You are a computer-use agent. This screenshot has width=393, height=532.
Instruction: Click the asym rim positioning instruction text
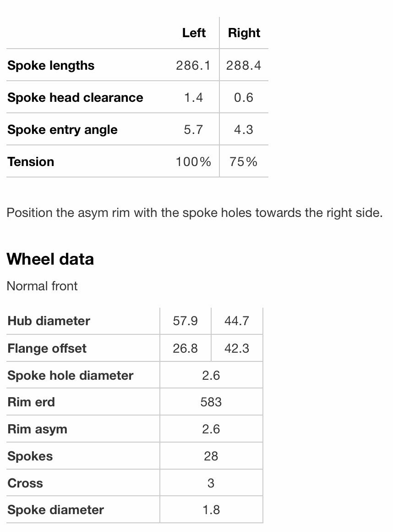coord(194,213)
